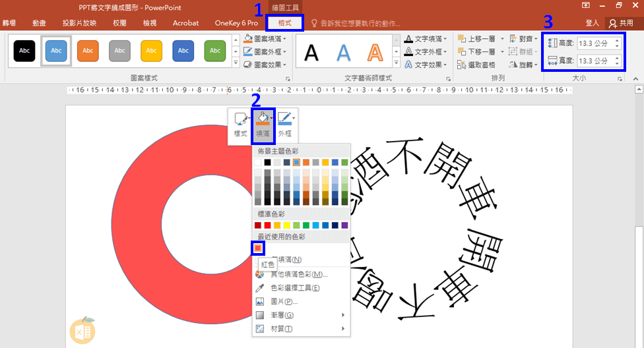Open the Acrobat ribbon tab
This screenshot has height=348, width=644.
pos(185,23)
